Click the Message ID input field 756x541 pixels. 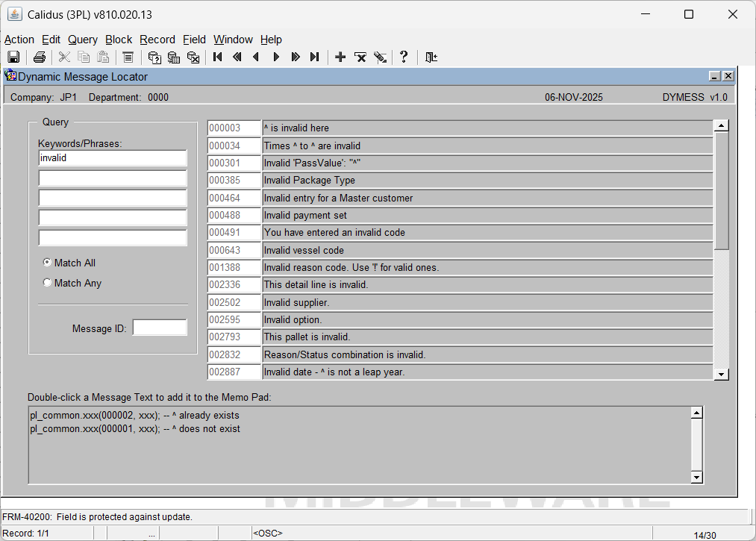click(160, 328)
